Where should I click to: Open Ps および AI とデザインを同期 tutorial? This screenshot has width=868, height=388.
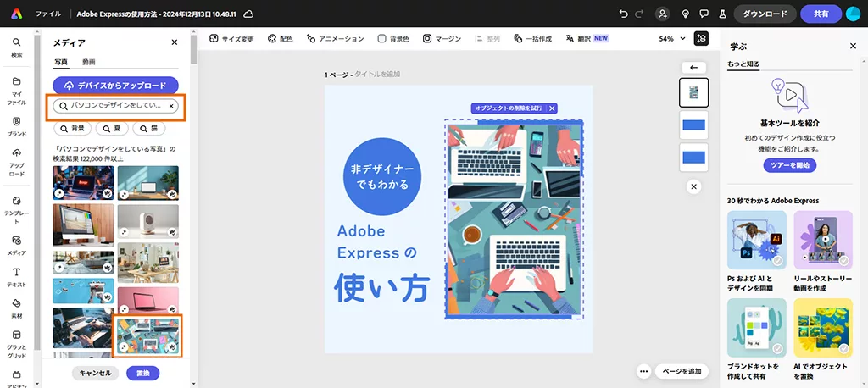[757, 252]
